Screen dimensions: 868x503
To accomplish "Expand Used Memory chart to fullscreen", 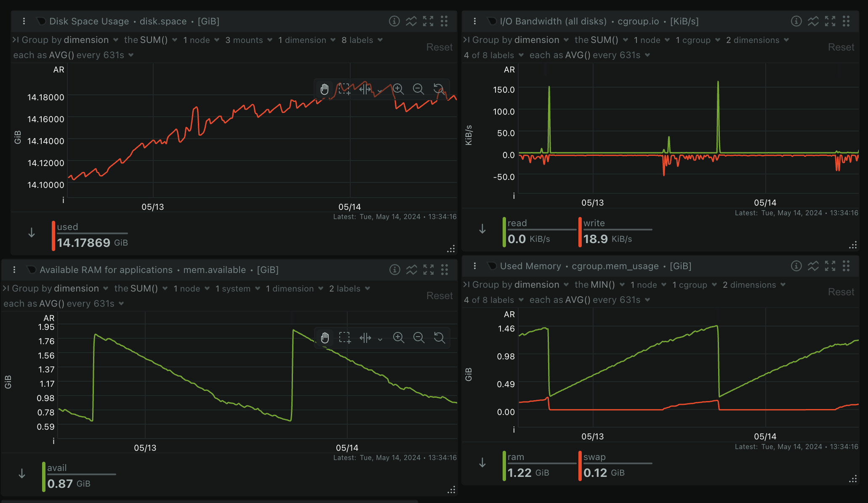I will (830, 266).
